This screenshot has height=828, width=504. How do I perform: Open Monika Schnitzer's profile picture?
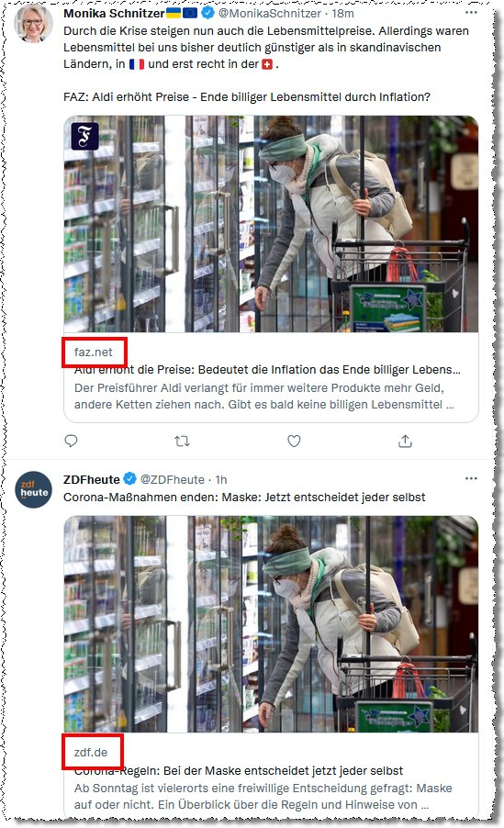coord(33,23)
